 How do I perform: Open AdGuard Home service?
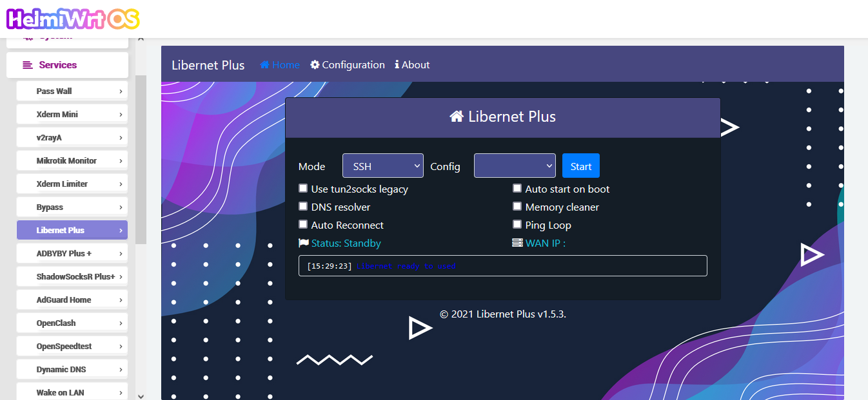72,300
